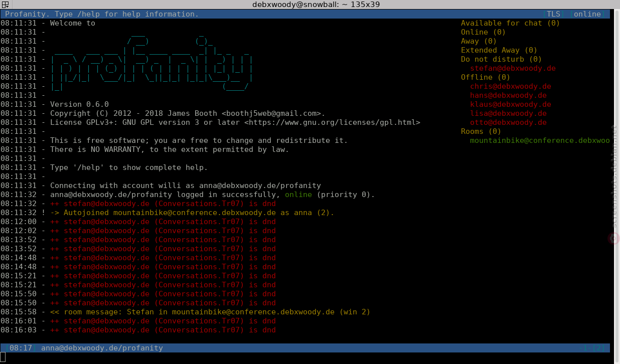Select contact lisa@debxwoody.de in the roster
This screenshot has height=364, width=620.
point(508,113)
